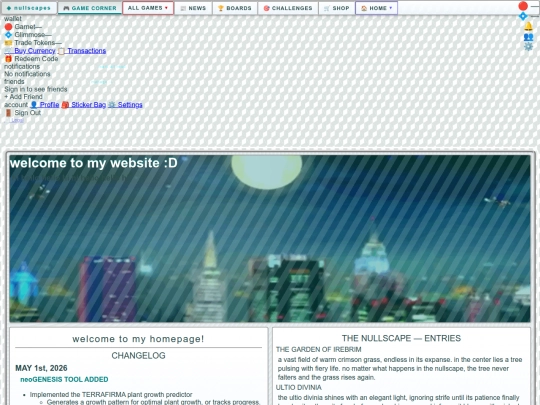Screen dimensions: 540x405
Task: Open the Game Corner tab
Action: click(90, 8)
